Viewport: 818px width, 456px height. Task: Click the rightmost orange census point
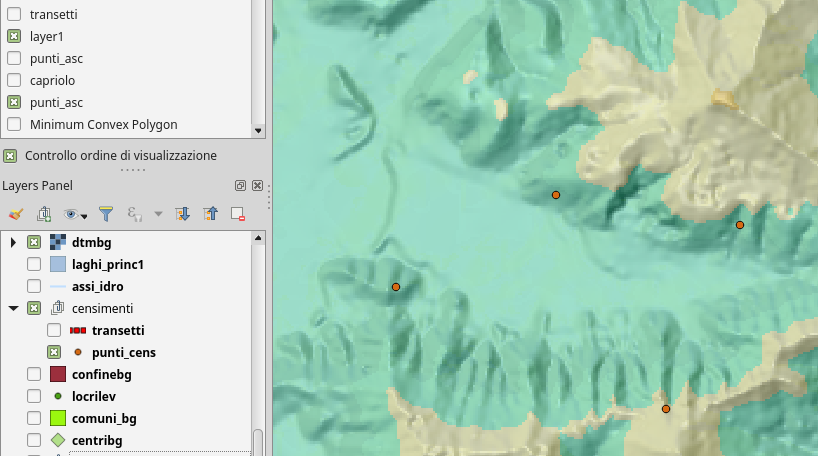point(740,225)
